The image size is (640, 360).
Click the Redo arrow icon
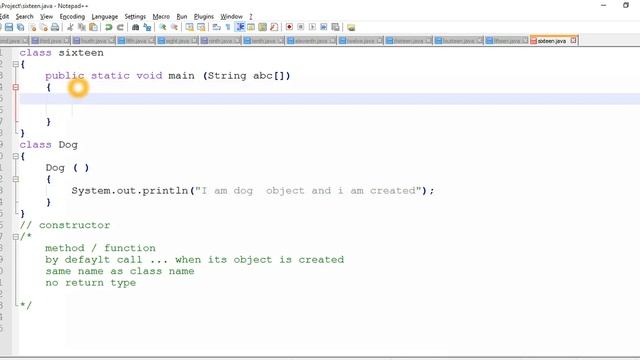tap(120, 27)
